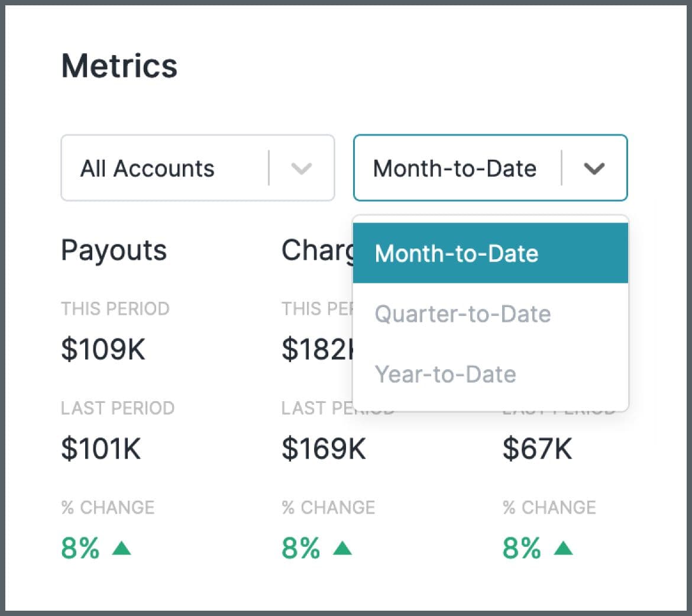Click the green up arrow under Payouts

click(x=122, y=549)
